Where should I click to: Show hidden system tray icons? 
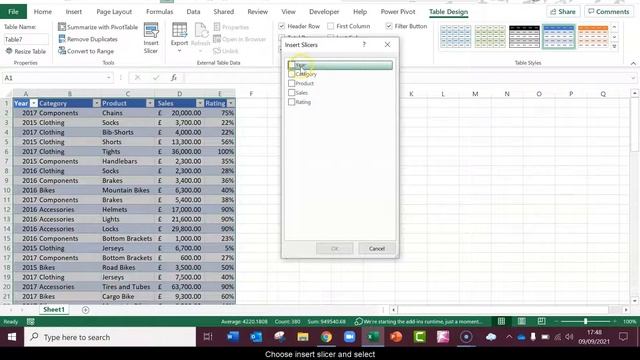(x=509, y=337)
